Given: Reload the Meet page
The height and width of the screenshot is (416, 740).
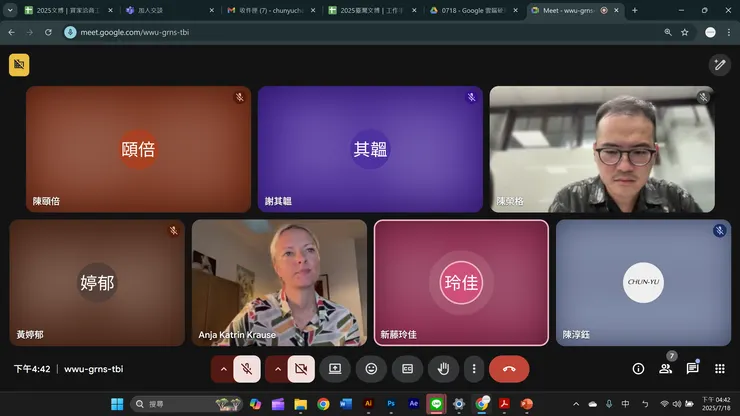Looking at the screenshot, I should (48, 32).
